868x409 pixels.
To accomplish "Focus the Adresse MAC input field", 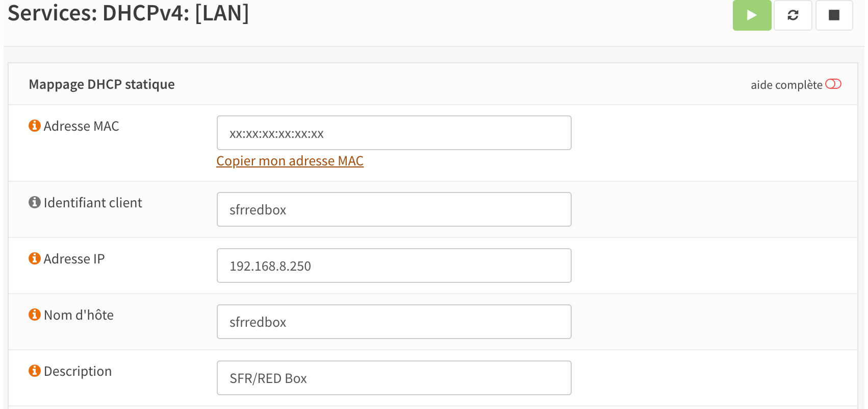I will tap(394, 133).
